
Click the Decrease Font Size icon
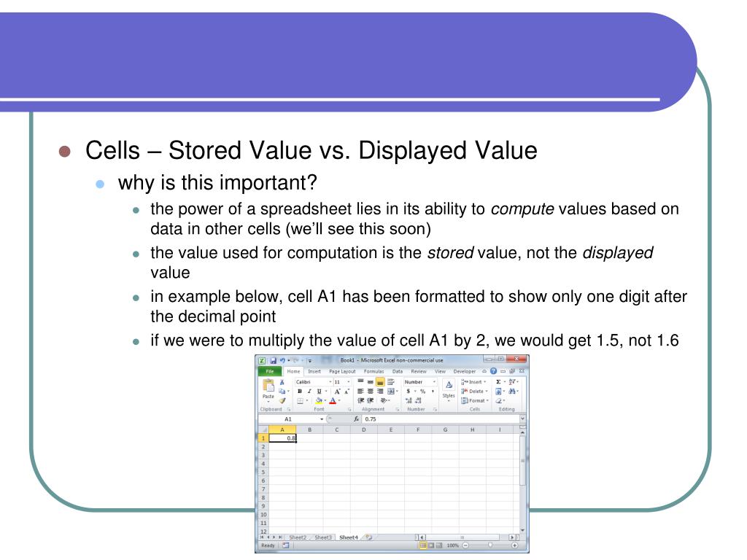(347, 392)
